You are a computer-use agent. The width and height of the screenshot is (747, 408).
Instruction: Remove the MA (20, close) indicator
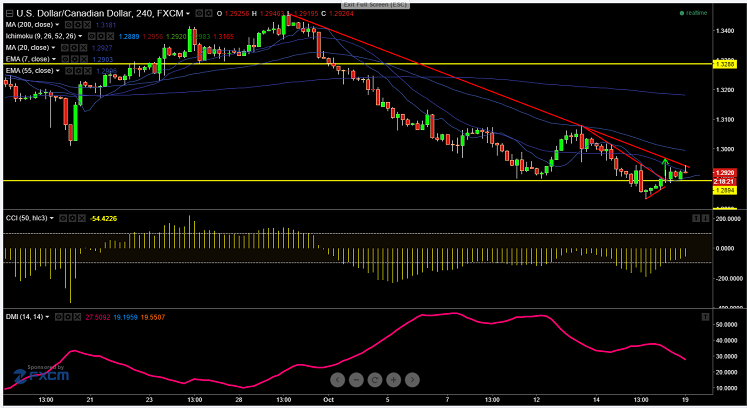click(x=83, y=48)
